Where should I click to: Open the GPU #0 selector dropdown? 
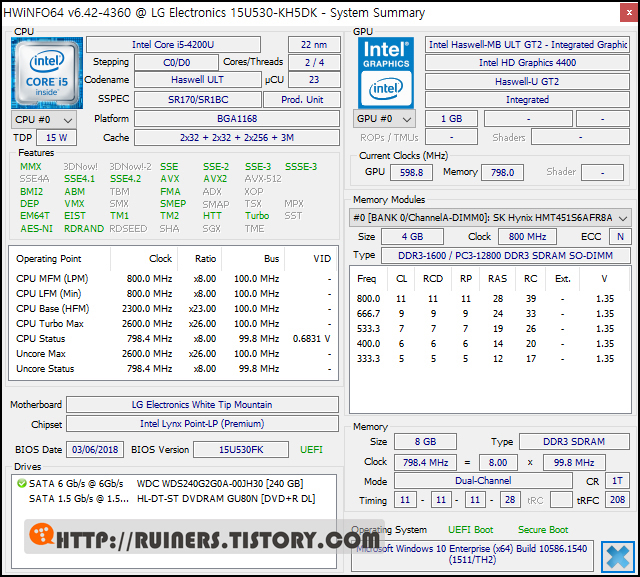[384, 119]
